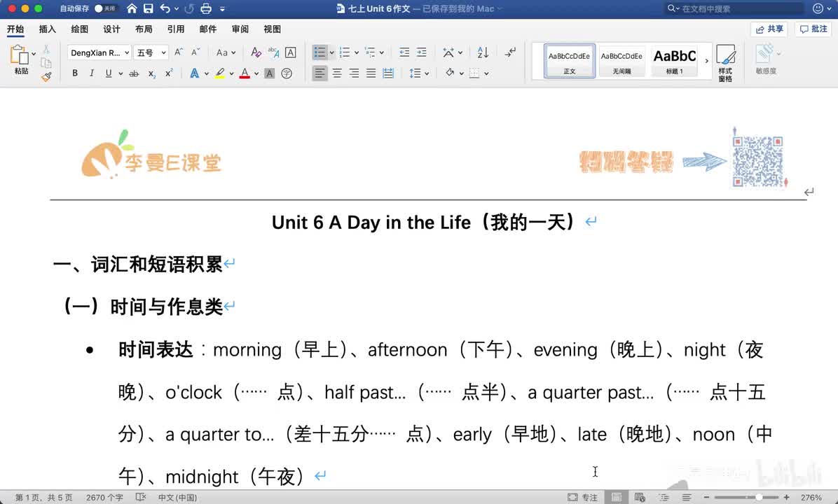Print the document using printer icon

click(x=206, y=8)
